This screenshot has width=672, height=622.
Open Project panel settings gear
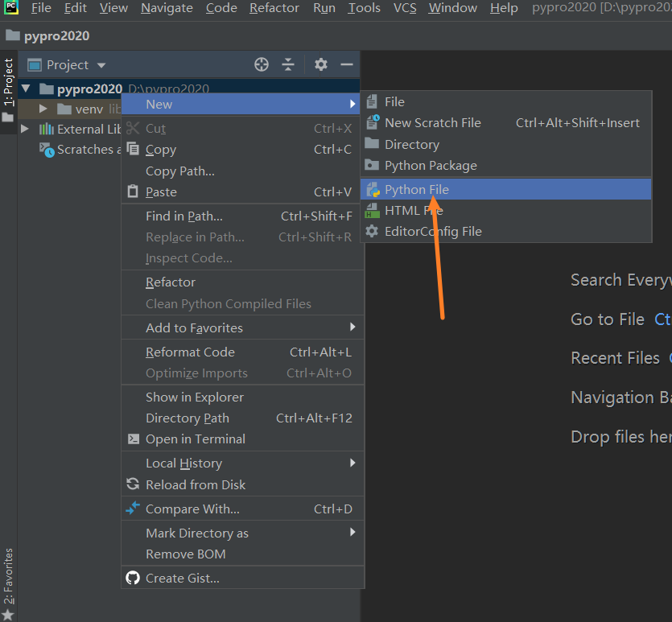tap(321, 64)
